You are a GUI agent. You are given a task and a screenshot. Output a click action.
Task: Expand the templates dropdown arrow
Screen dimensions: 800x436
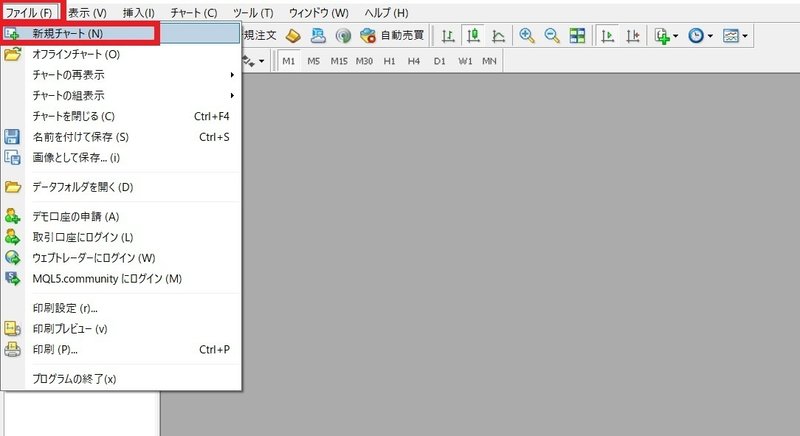pos(745,36)
